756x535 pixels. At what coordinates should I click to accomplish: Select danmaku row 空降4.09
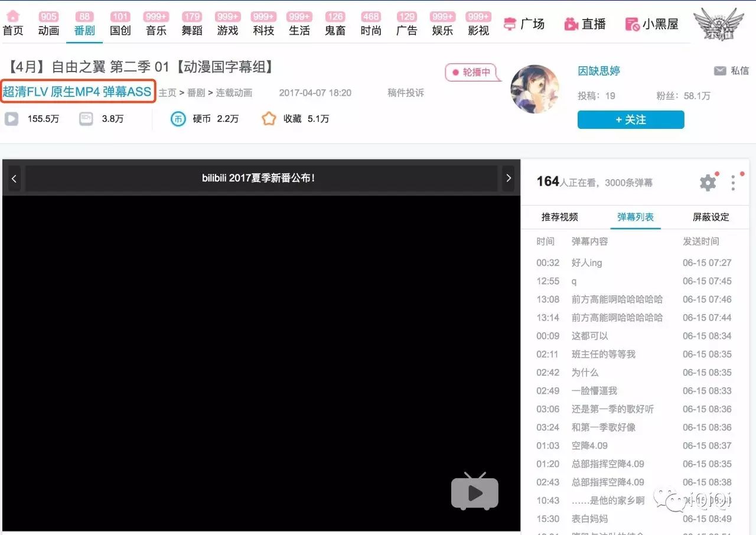(x=634, y=446)
